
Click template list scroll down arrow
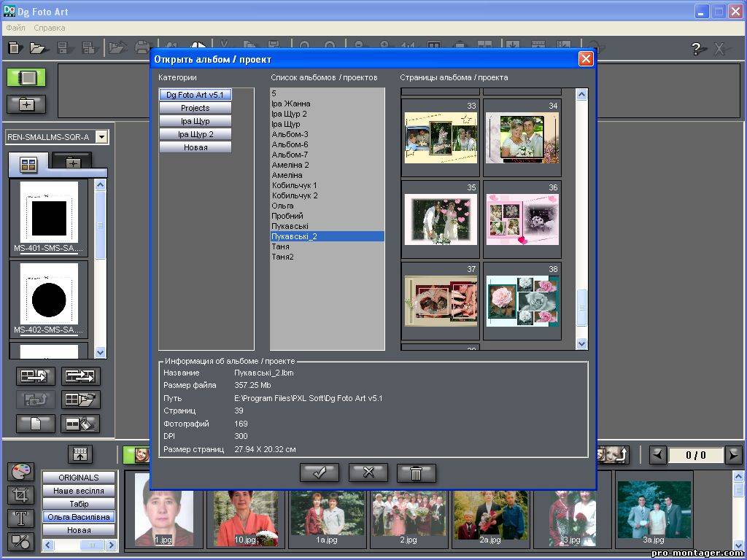[100, 352]
